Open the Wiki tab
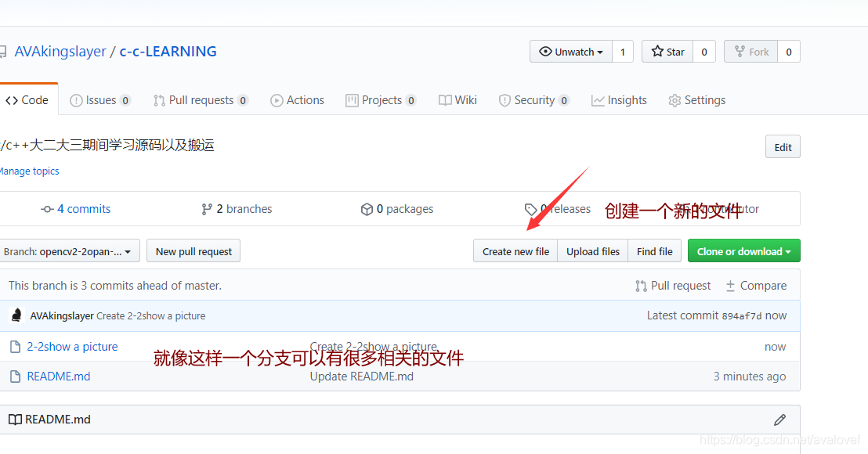The width and height of the screenshot is (868, 454). 458,100
